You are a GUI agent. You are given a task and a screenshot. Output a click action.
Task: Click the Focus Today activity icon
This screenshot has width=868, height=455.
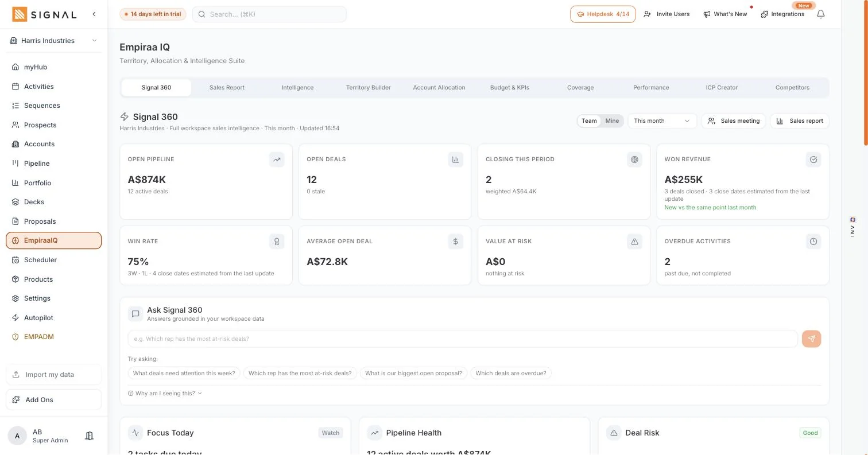[x=135, y=433]
